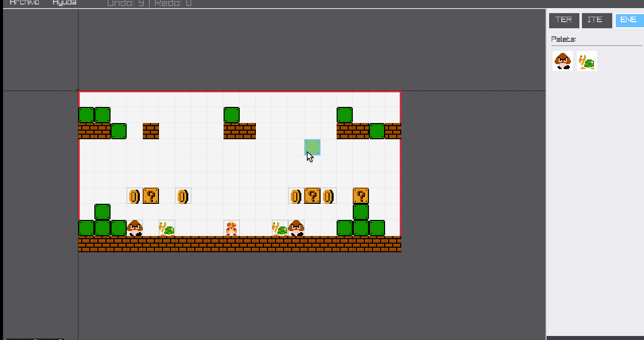The width and height of the screenshot is (644, 340).
Task: Select the green block atop the center brick platform
Action: coord(232,115)
